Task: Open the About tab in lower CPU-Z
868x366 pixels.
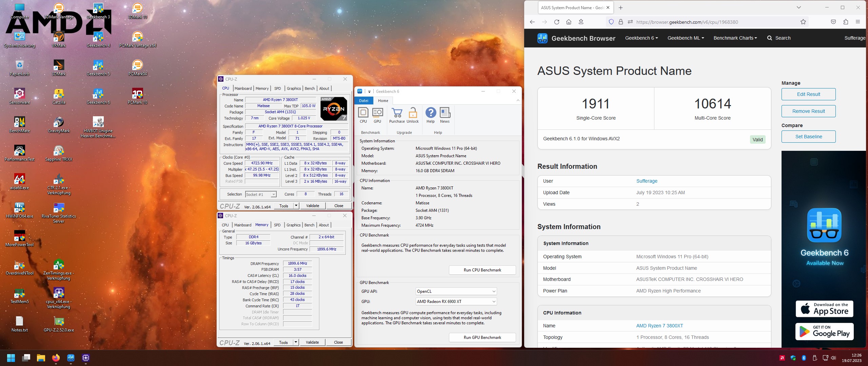Action: (x=324, y=225)
